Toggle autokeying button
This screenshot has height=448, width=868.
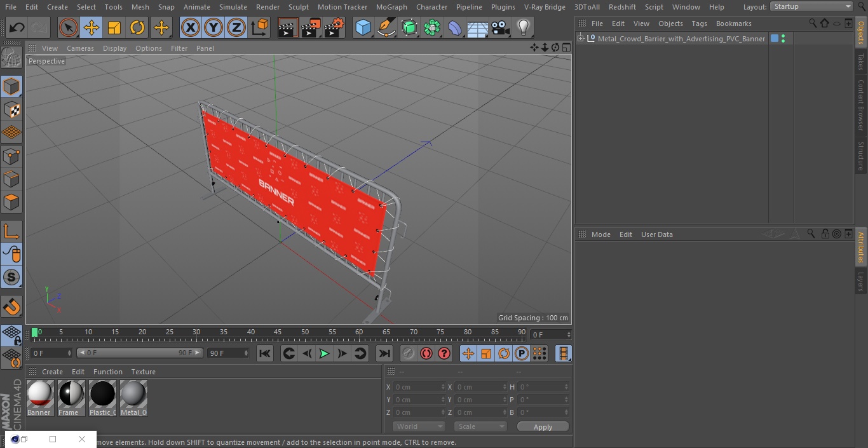coord(426,353)
